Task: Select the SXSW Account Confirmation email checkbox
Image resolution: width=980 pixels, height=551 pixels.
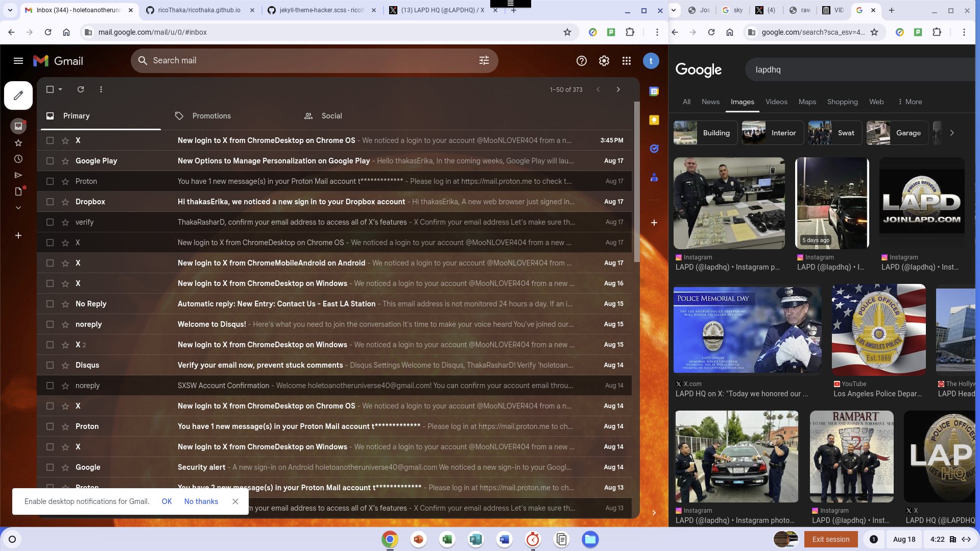Action: (50, 386)
